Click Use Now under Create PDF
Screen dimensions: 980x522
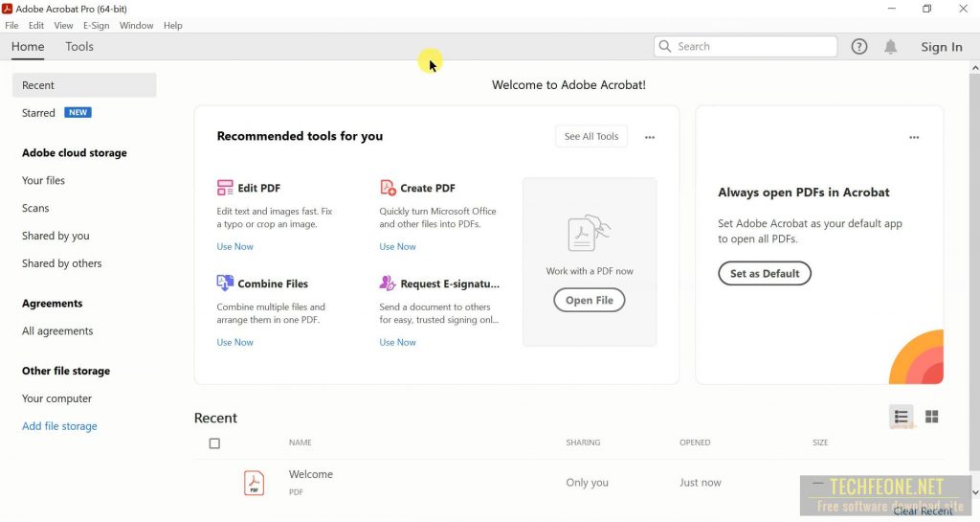(x=397, y=246)
